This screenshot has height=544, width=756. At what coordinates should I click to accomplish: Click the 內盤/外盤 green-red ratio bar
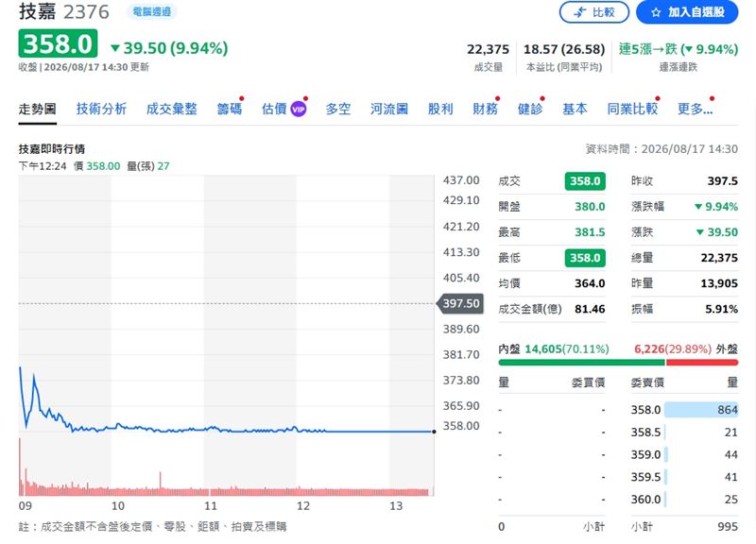coord(618,363)
